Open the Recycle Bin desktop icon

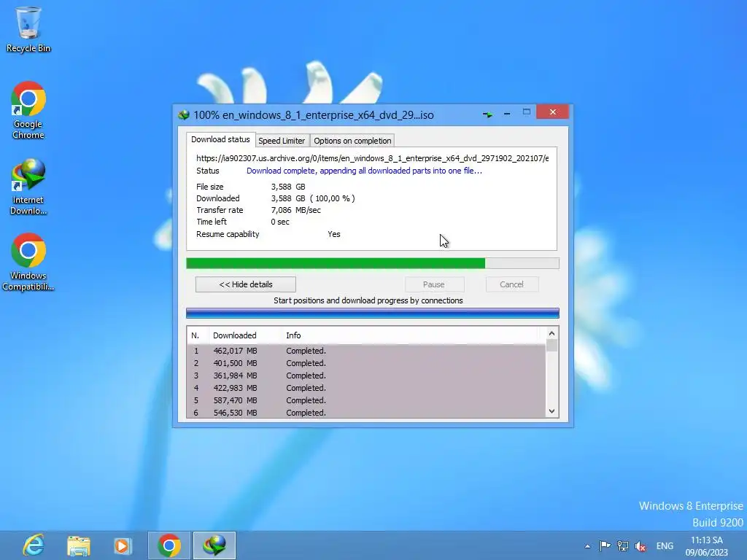coord(28,29)
